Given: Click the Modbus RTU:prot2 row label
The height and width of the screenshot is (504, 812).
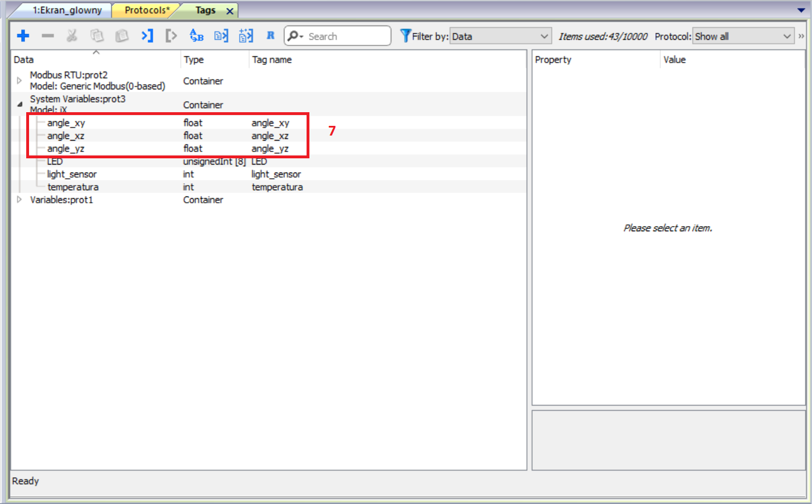Looking at the screenshot, I should [x=97, y=80].
